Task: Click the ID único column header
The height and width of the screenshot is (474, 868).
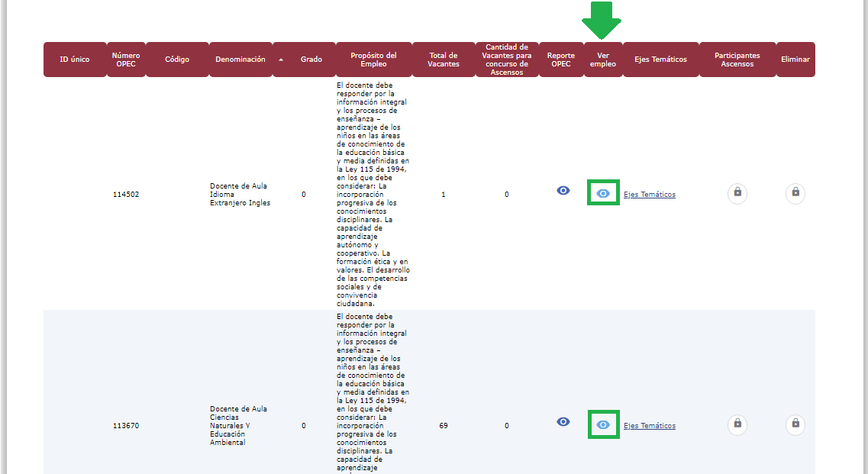Action: point(75,60)
